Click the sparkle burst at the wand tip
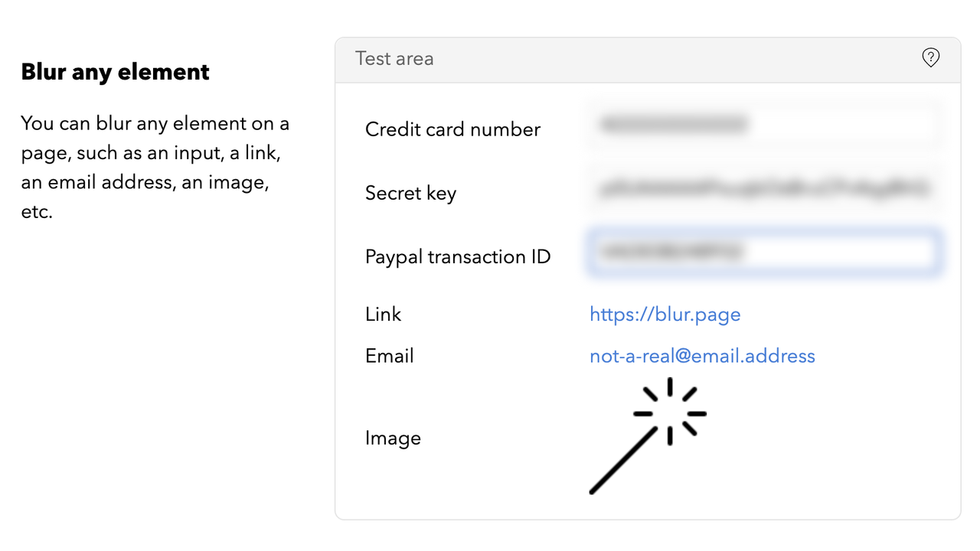 coord(670,412)
